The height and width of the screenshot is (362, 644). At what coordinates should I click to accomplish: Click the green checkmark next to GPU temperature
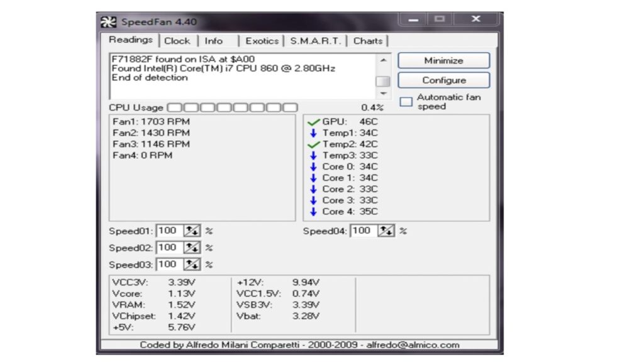click(313, 121)
